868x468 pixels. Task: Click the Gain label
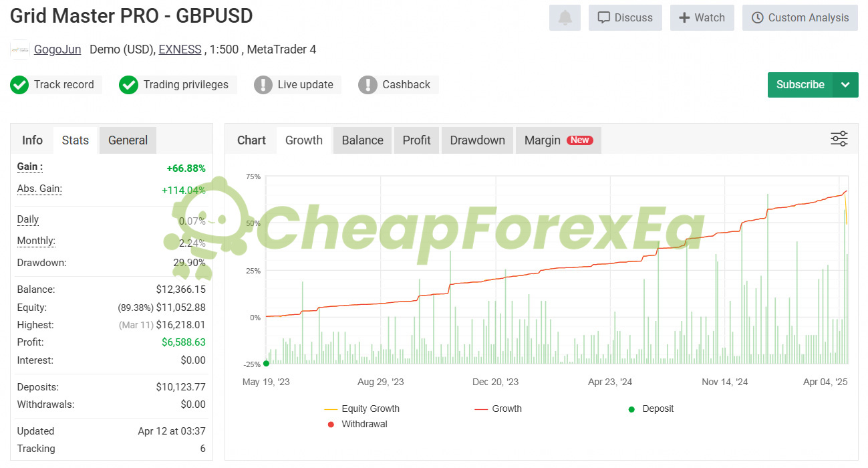(x=30, y=167)
